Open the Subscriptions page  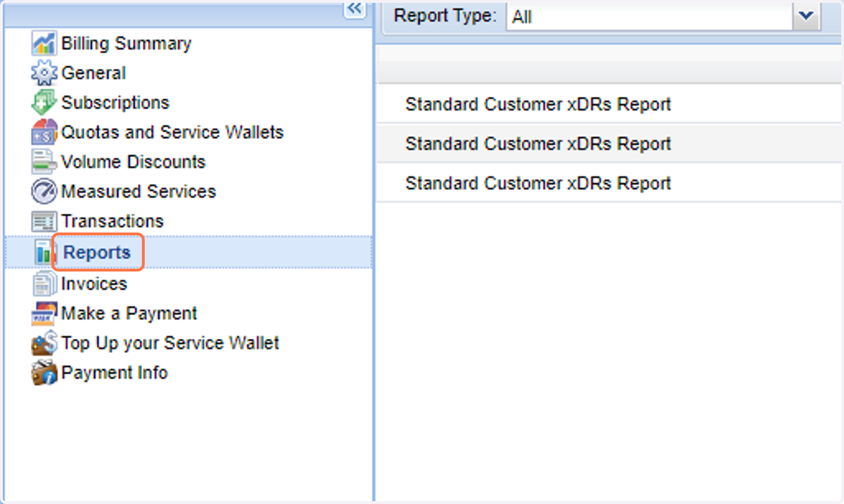115,103
